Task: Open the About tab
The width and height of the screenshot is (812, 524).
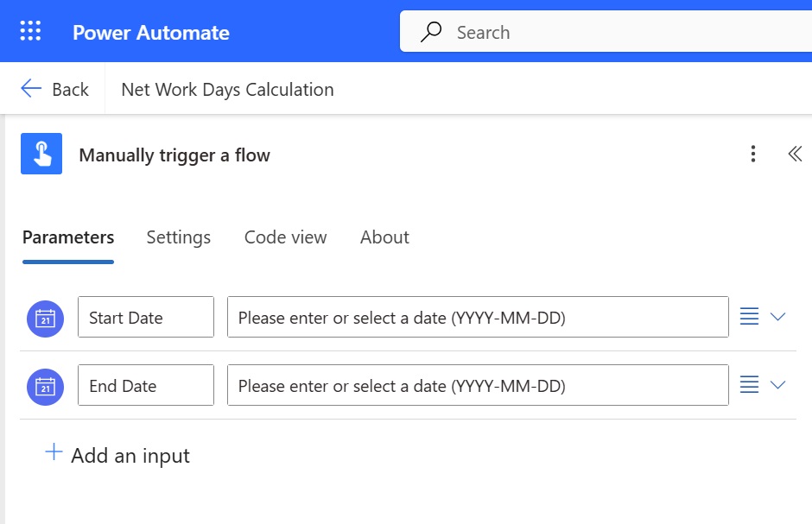Action: [x=384, y=237]
